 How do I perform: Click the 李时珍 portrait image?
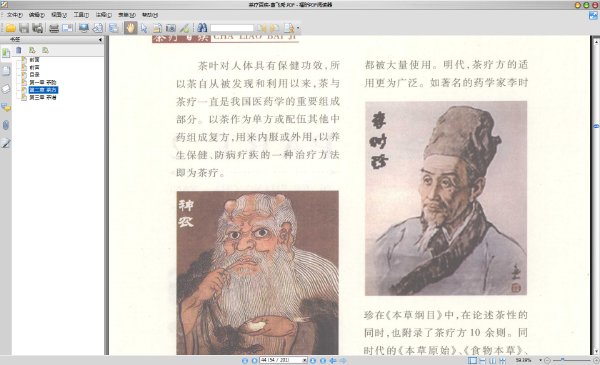pos(446,198)
